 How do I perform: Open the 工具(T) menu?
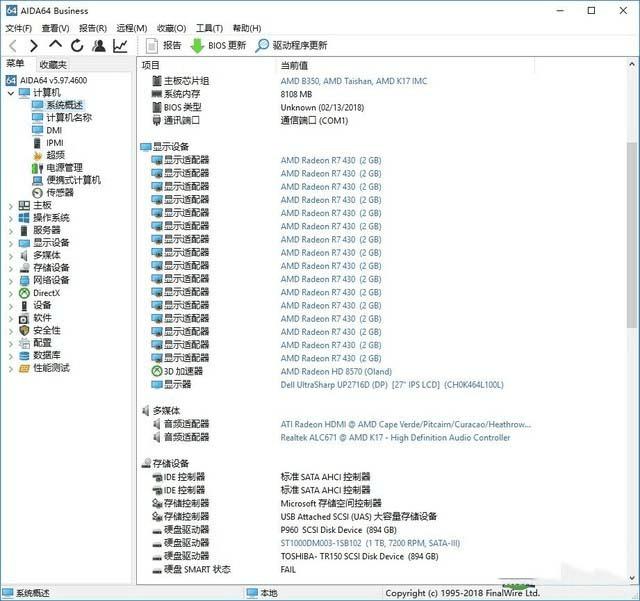209,28
